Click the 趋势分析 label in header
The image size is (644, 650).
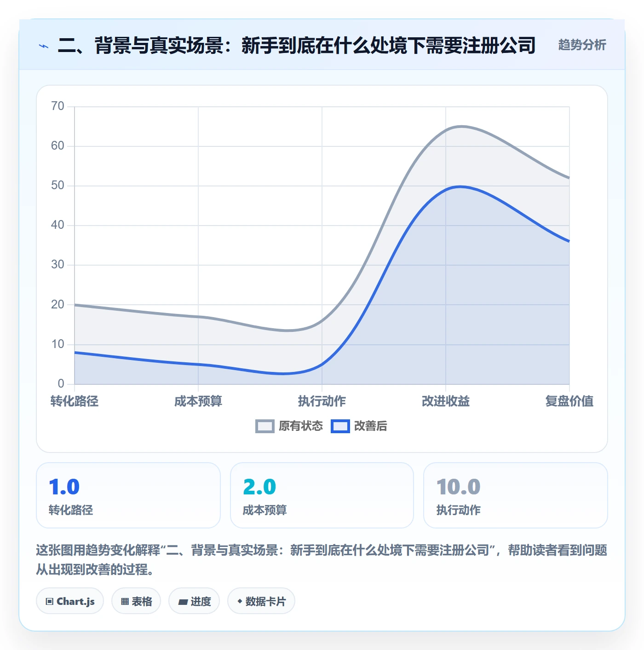click(582, 45)
